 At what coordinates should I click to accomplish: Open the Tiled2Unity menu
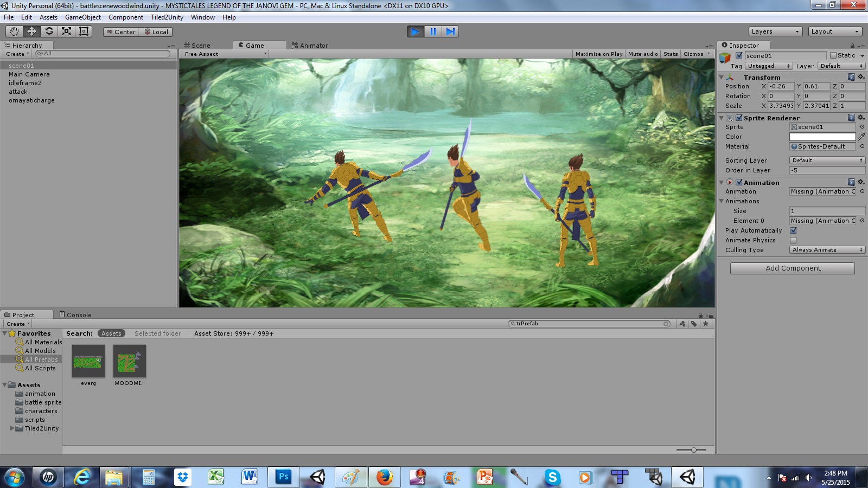click(x=167, y=17)
